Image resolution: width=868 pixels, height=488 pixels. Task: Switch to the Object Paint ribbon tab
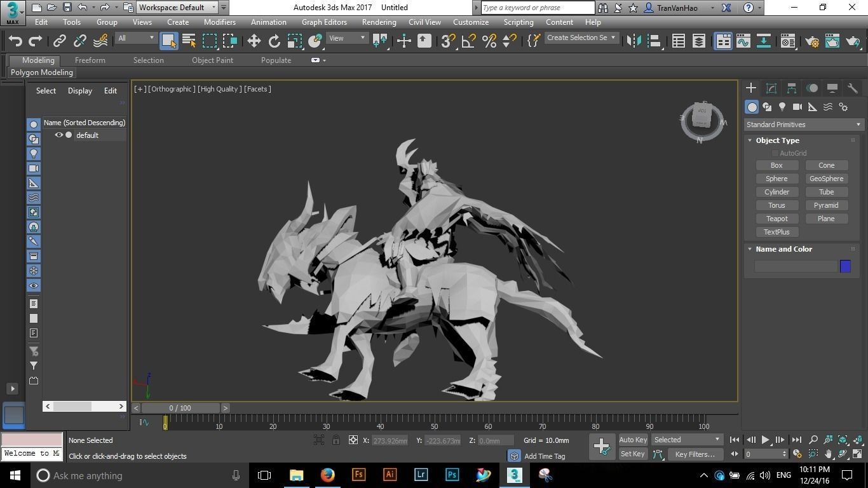click(212, 60)
